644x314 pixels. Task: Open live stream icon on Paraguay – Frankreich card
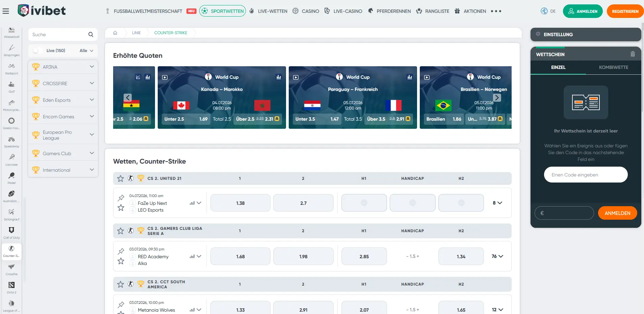pos(296,77)
